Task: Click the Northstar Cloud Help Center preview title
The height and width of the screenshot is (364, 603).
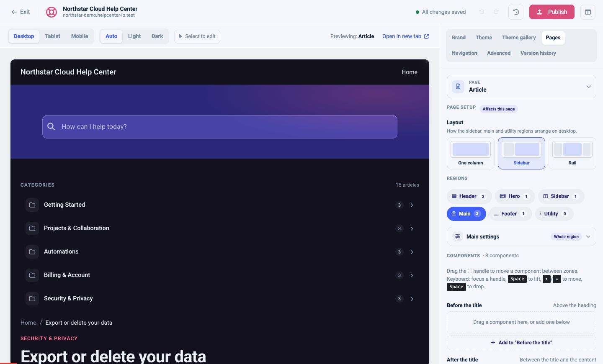Action: tap(68, 72)
